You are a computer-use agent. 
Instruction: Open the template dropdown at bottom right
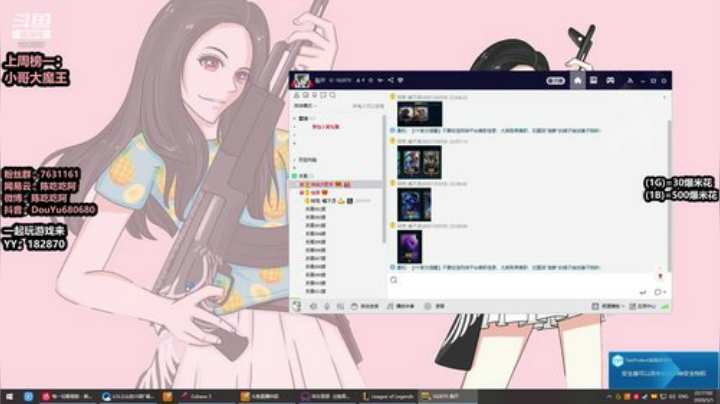[x=608, y=306]
